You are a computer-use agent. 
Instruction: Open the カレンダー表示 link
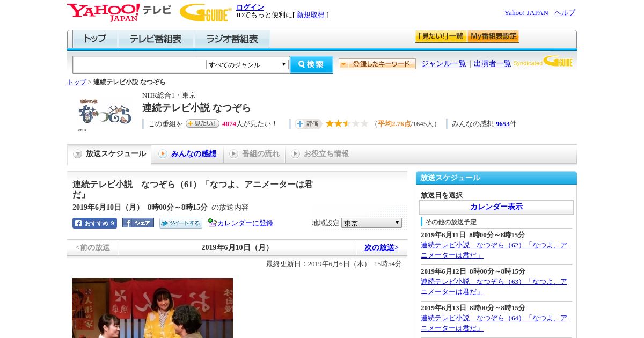tap(496, 207)
